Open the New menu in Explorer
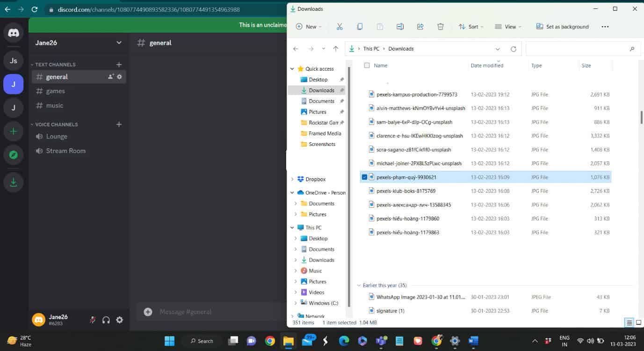The image size is (644, 351). [x=308, y=27]
